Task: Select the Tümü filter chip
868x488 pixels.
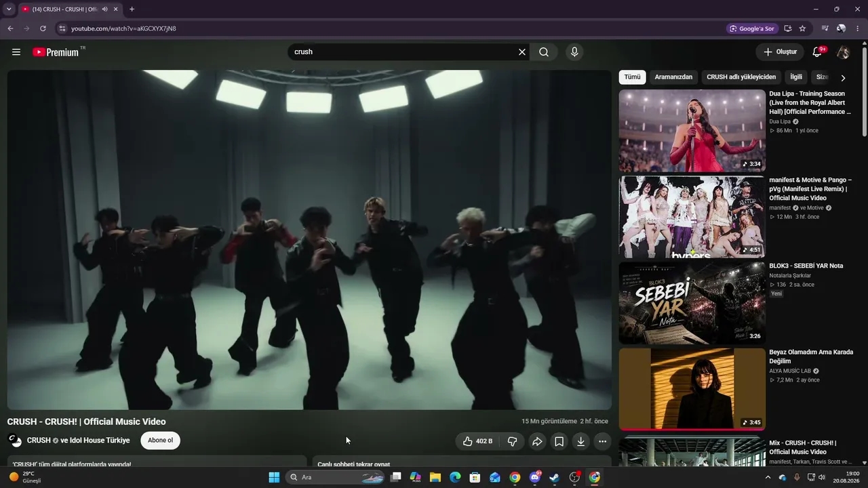Action: pos(632,77)
